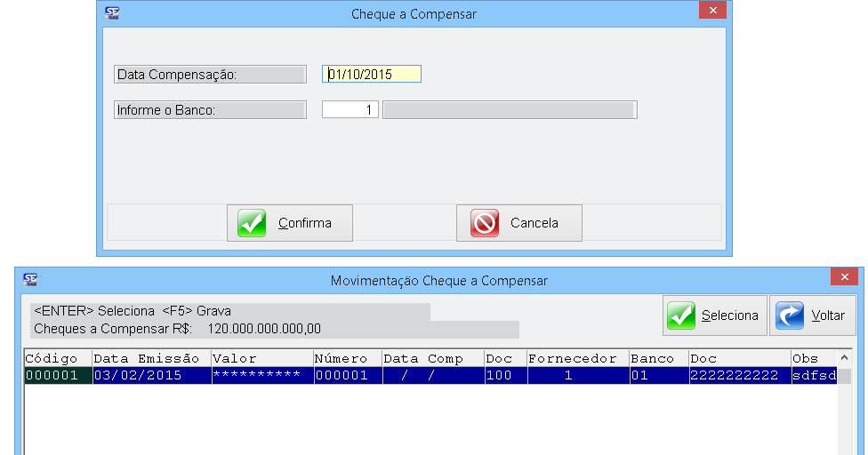868x455 pixels.
Task: Click the green checkmark Seleciona icon
Action: coord(682,315)
